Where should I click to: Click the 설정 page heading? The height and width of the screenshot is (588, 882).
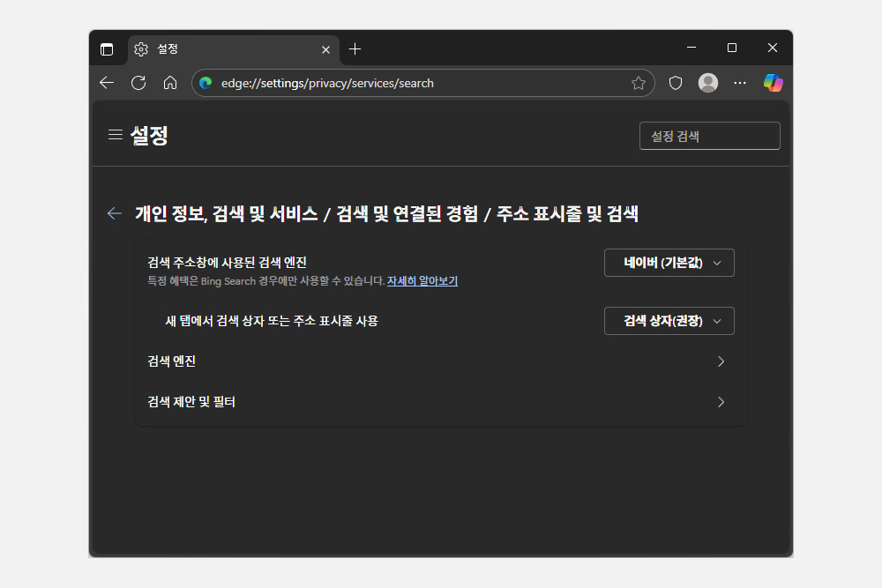(149, 136)
